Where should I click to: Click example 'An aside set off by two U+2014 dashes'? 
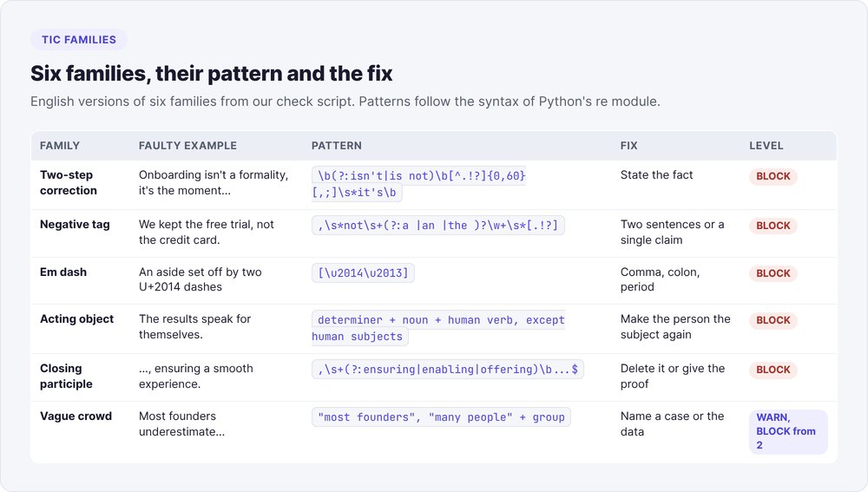click(x=201, y=279)
